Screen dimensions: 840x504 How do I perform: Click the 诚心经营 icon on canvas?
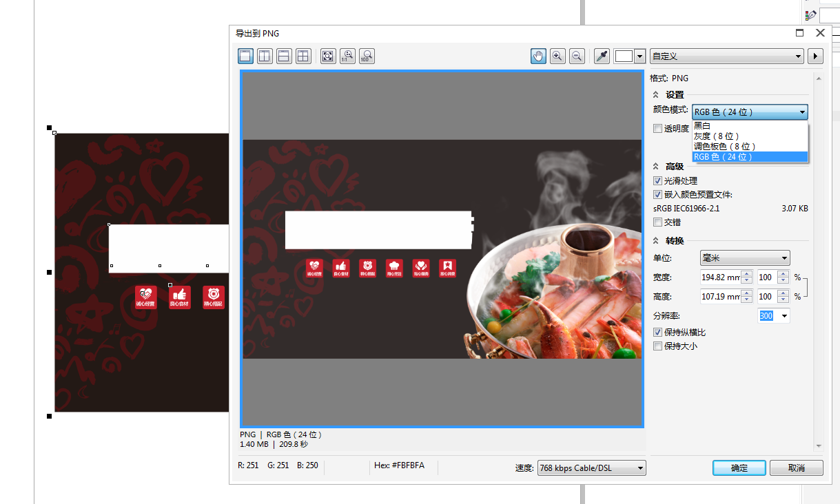[x=145, y=297]
